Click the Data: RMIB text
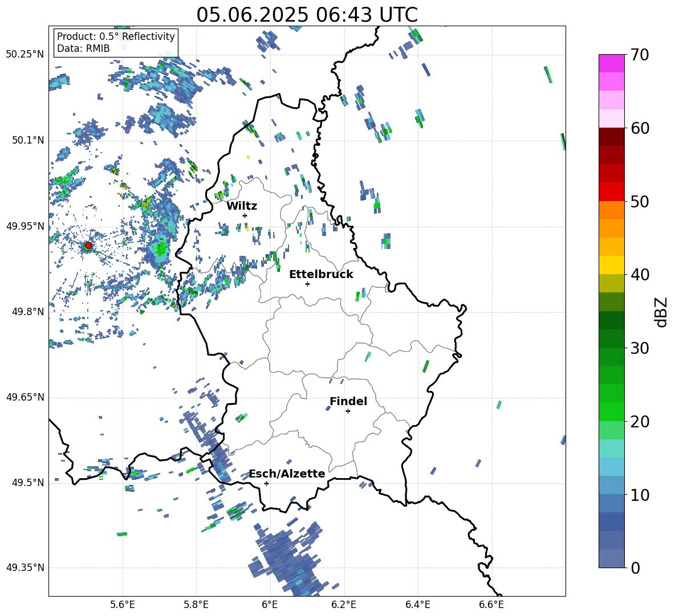 pos(83,48)
